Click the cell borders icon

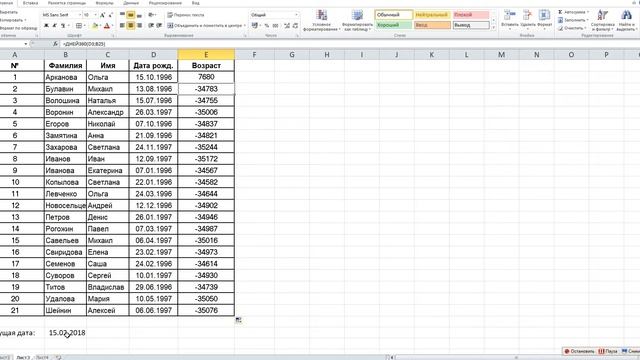click(79, 26)
